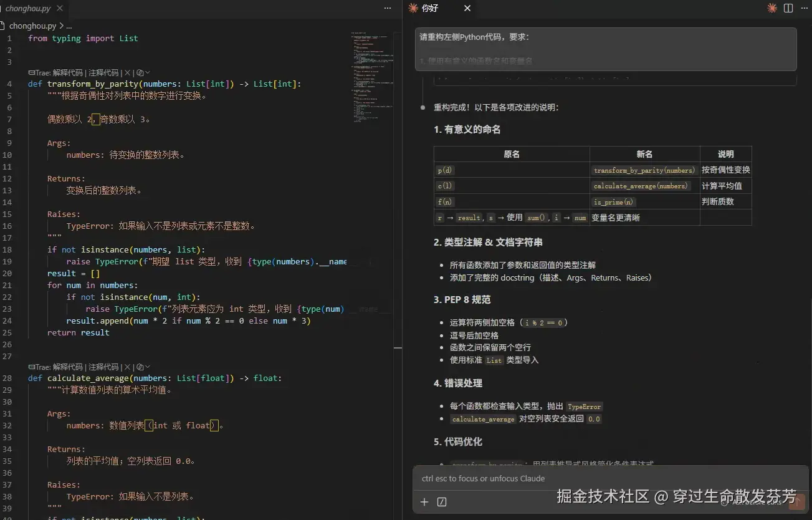Click inline code calculate_average in 错误处理 section
Image resolution: width=812 pixels, height=520 pixels.
pyautogui.click(x=483, y=419)
